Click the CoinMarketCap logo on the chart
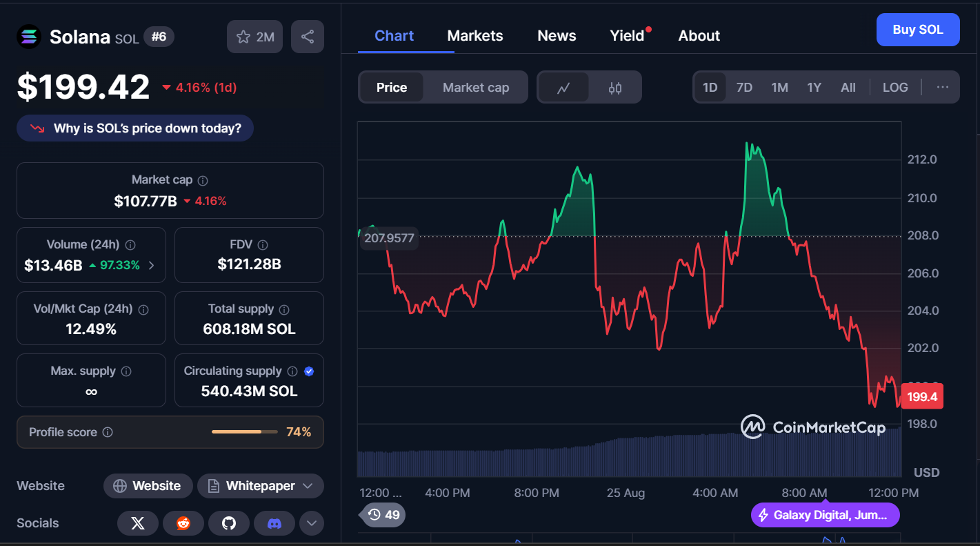Viewport: 980px width, 546px height. [x=813, y=427]
